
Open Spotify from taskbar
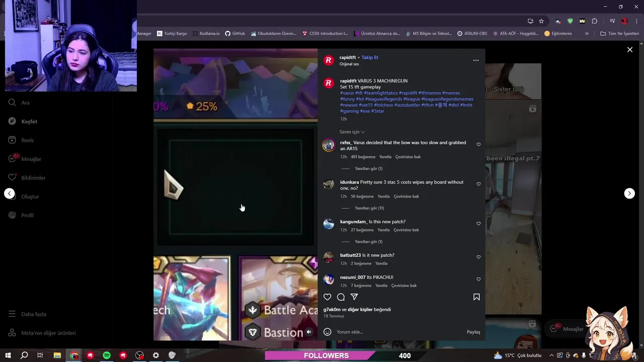click(107, 355)
